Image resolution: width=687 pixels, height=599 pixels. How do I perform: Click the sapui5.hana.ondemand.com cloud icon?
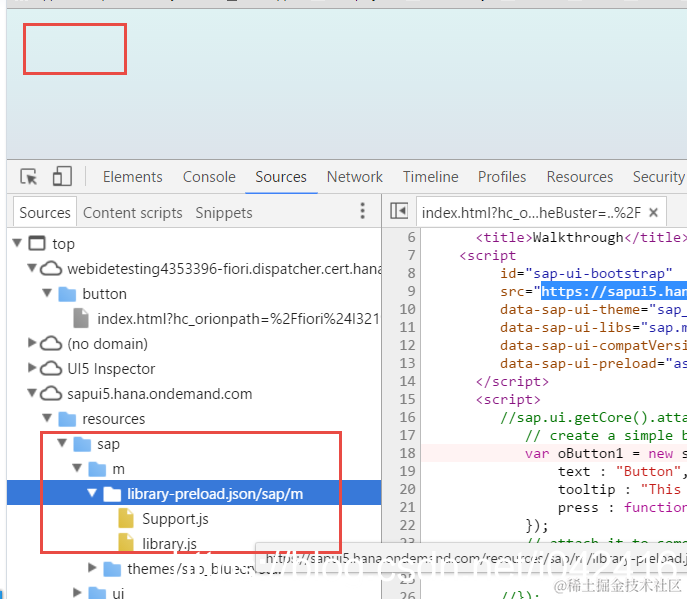click(51, 393)
